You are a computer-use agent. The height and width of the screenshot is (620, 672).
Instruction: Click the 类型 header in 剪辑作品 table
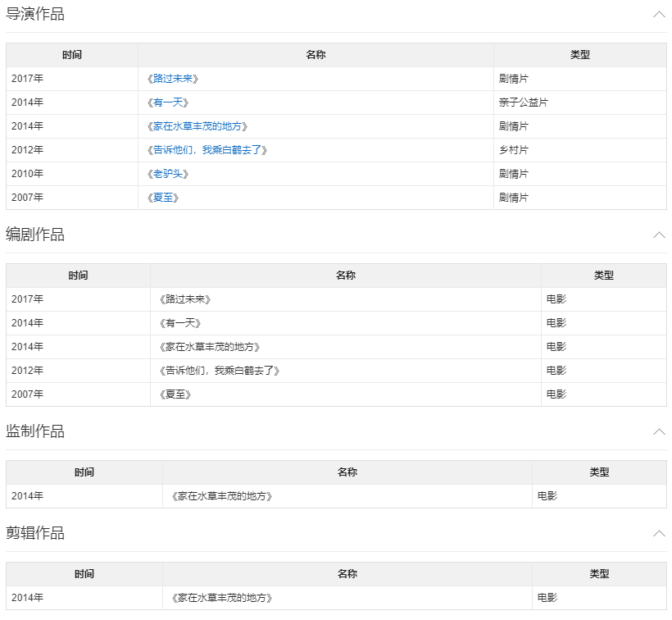pyautogui.click(x=599, y=574)
